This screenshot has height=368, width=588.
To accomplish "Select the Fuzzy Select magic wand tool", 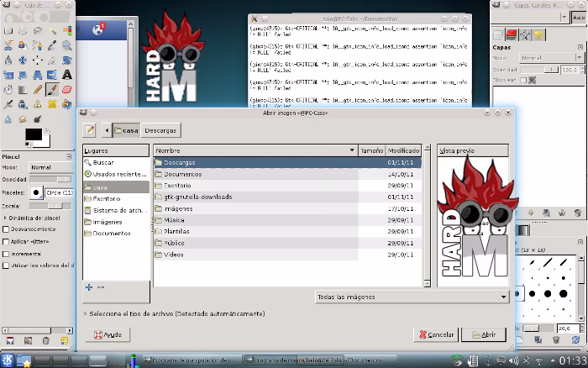I will pos(52,31).
